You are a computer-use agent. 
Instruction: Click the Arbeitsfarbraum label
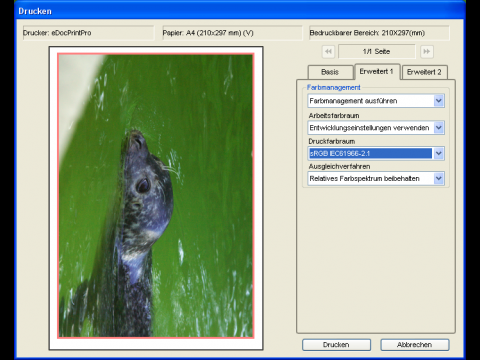(x=334, y=115)
